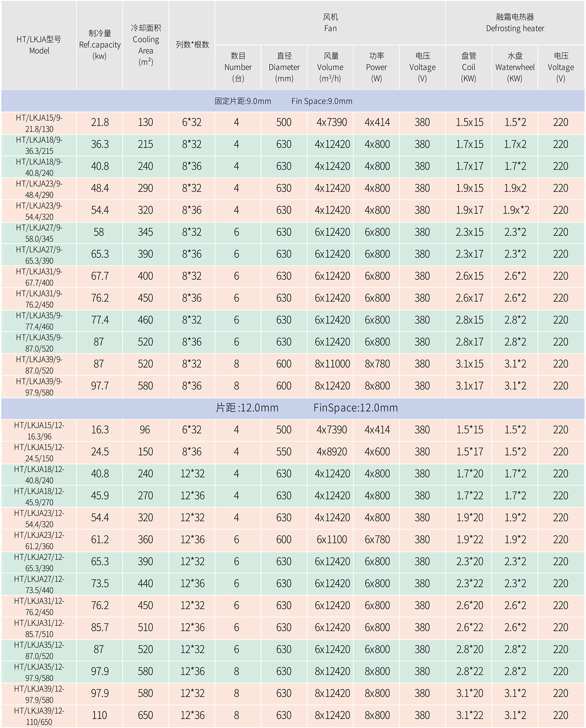The height and width of the screenshot is (728, 586).
Task: Select the "数目 Number (台)" header
Action: pos(238,67)
